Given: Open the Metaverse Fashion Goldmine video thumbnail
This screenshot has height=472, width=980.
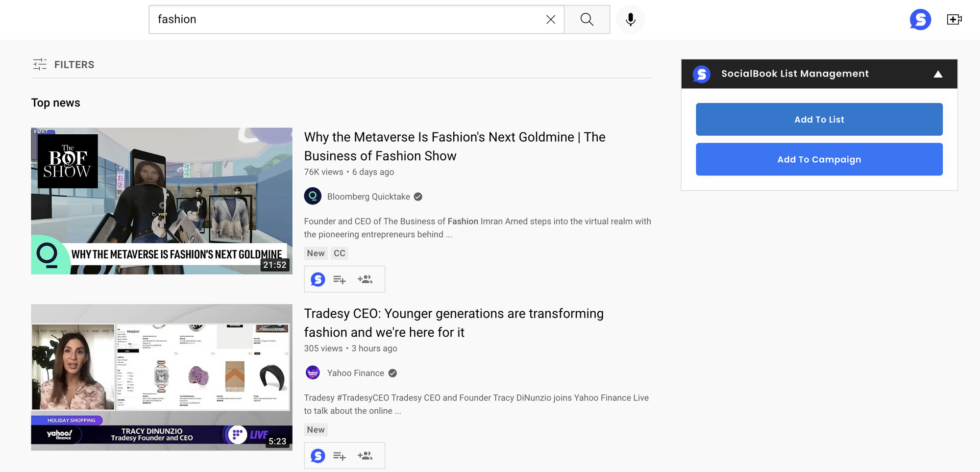Looking at the screenshot, I should click(162, 201).
